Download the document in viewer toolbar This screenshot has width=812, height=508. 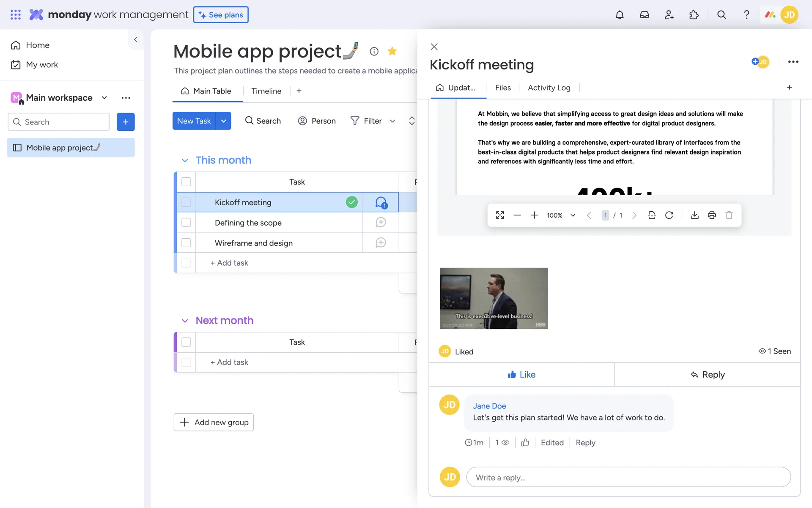[x=694, y=215]
